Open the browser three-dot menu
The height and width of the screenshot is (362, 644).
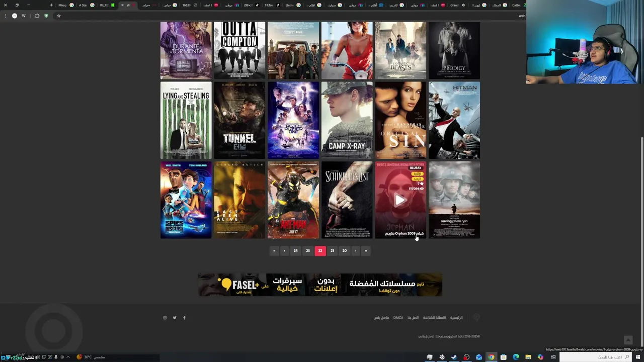click(x=5, y=16)
